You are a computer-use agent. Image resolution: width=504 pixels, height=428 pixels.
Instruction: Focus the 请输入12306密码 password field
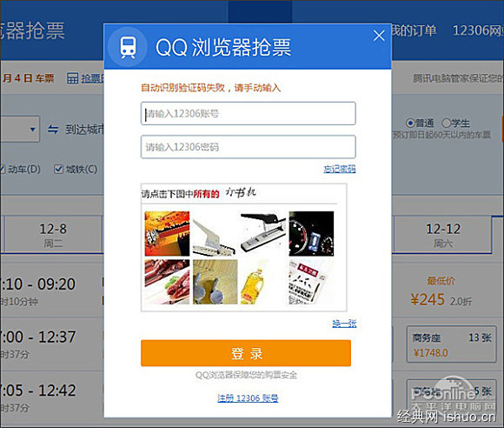[x=249, y=147]
